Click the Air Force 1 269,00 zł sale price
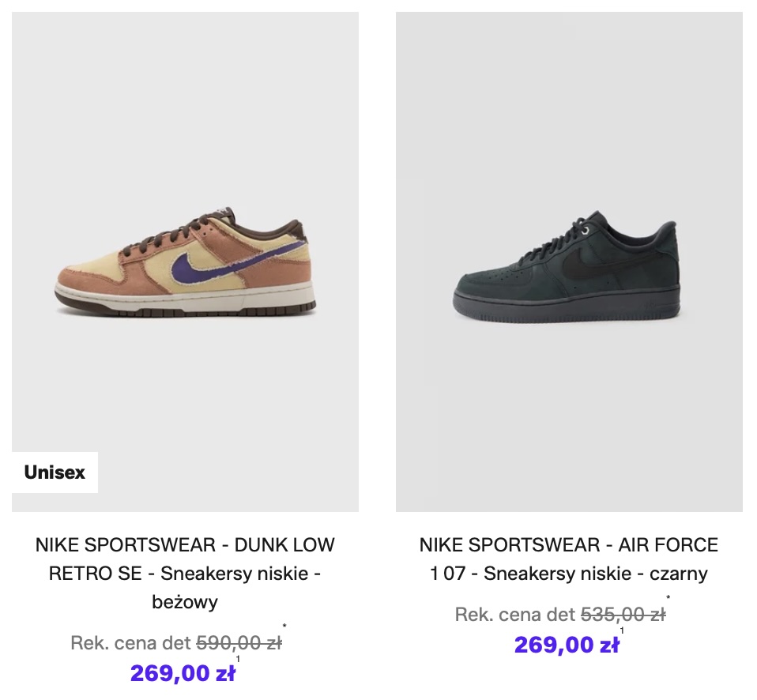The image size is (757, 700). [x=567, y=645]
